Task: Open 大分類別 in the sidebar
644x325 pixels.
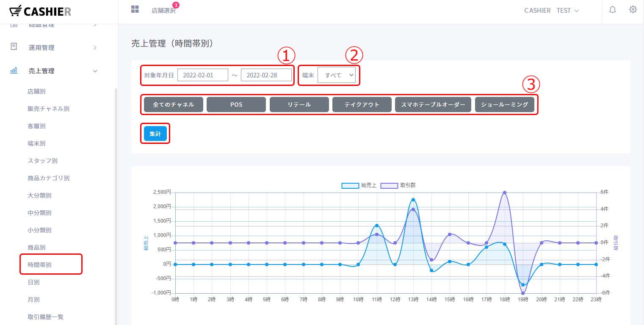Action: (x=39, y=196)
